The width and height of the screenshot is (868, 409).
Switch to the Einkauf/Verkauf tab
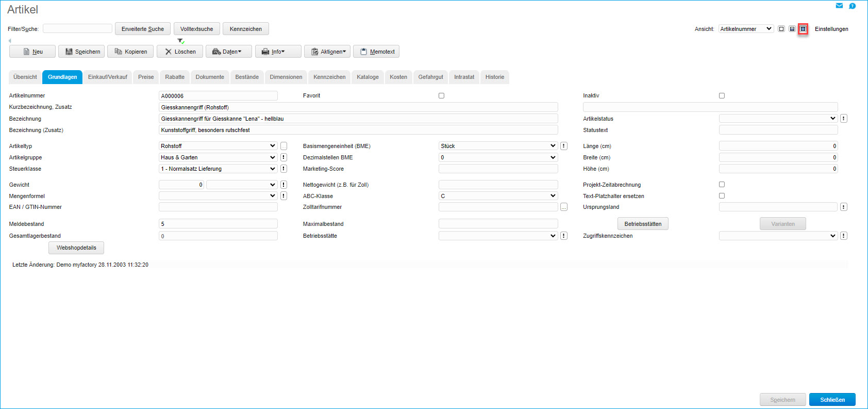(107, 77)
